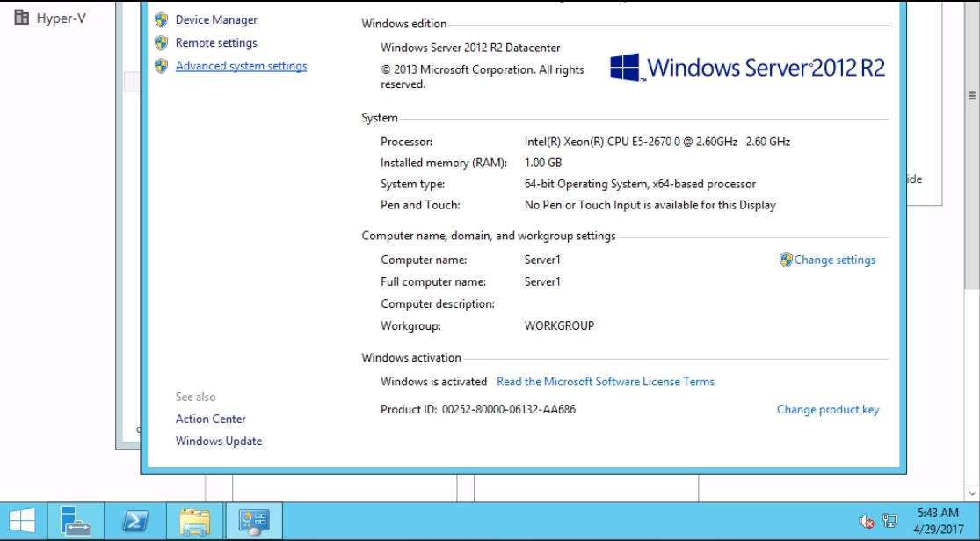Click the Computer name value Server1
Viewport: 980px width, 541px height.
click(x=542, y=260)
